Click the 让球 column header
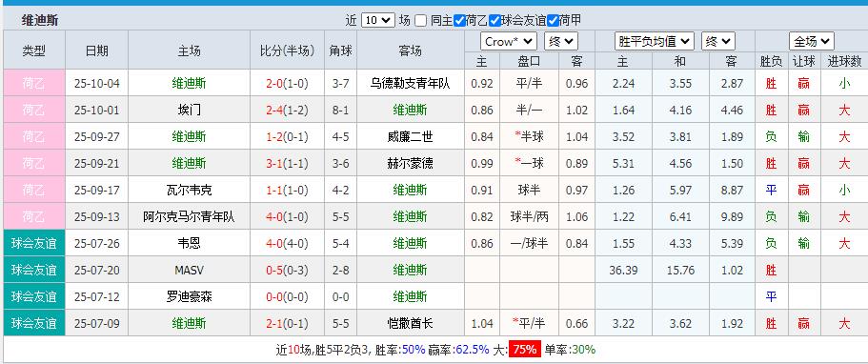868x364 pixels. 804,62
